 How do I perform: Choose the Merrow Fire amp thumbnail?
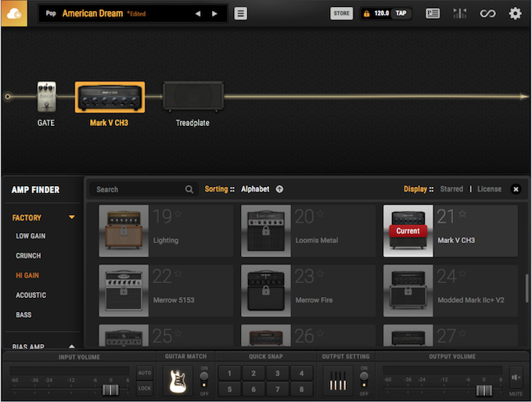[x=266, y=291]
